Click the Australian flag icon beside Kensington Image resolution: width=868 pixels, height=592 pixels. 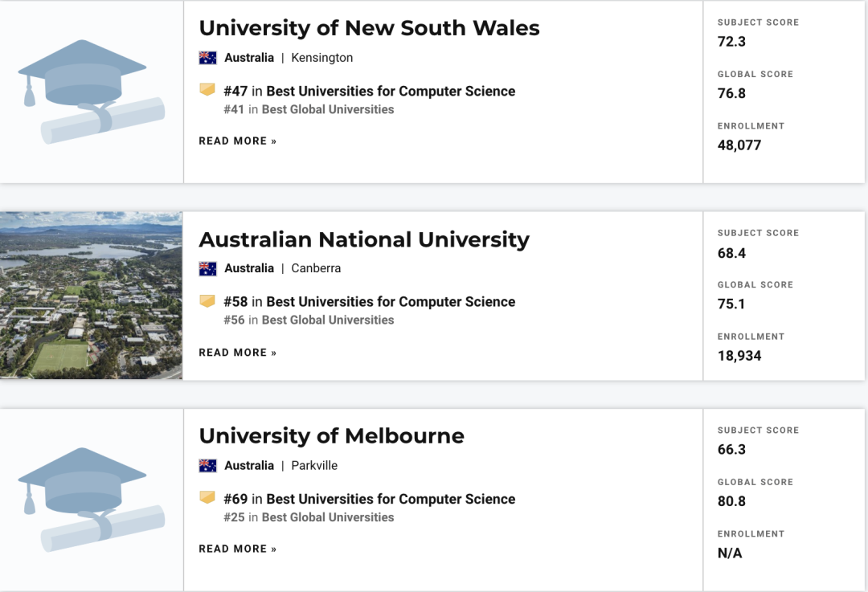click(x=207, y=58)
